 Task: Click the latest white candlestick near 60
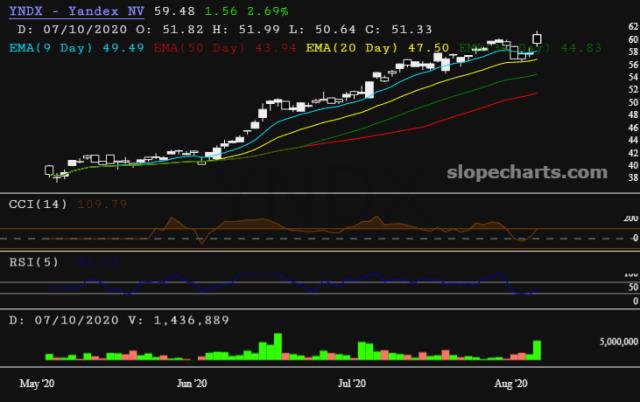click(x=538, y=39)
